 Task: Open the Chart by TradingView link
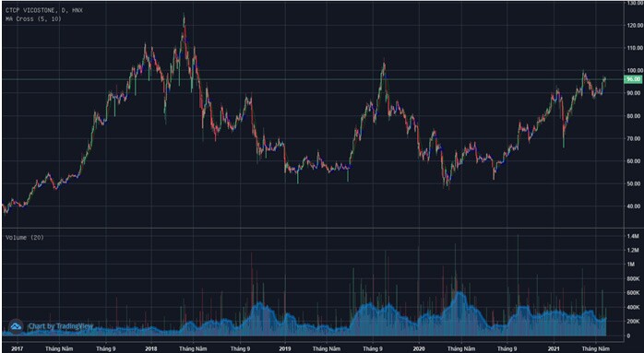(61, 326)
